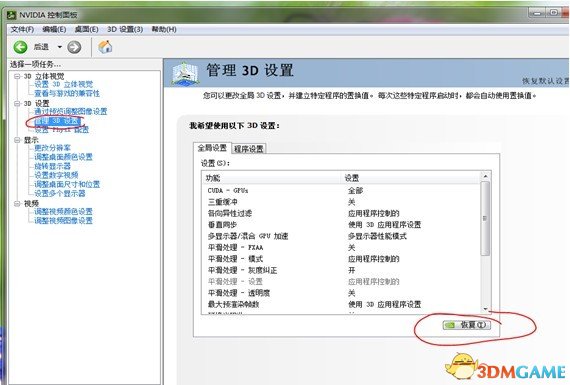Select the 各向异性过滤 row
This screenshot has height=385, width=570.
(341, 213)
